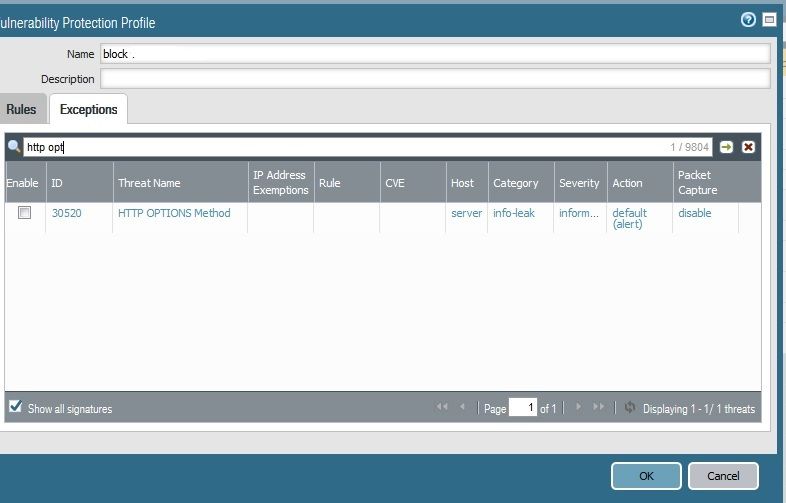Image resolution: width=786 pixels, height=503 pixels.
Task: Clear the search with red X icon
Action: 748,147
